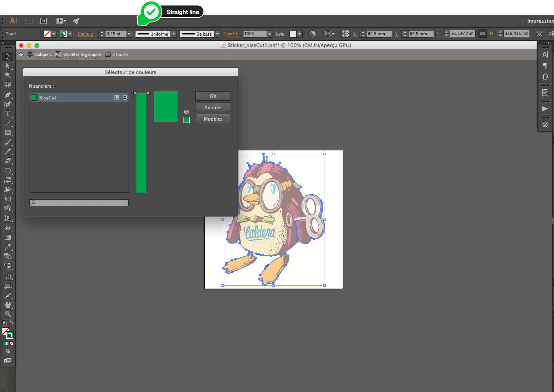Select the Hand tool

(7, 305)
